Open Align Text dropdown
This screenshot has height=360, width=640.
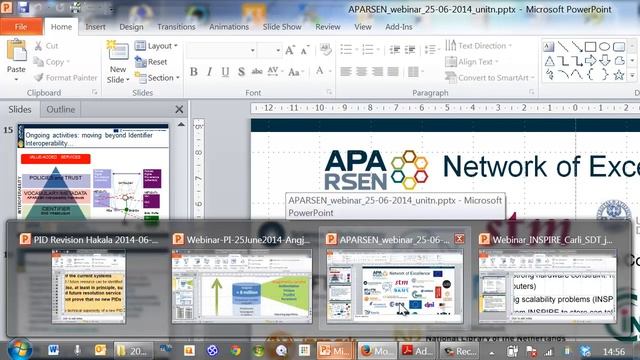click(x=472, y=62)
